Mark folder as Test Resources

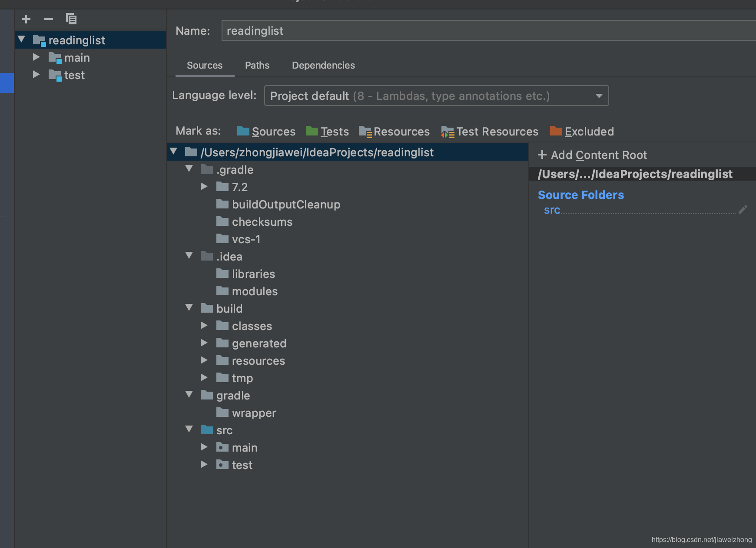(x=490, y=131)
